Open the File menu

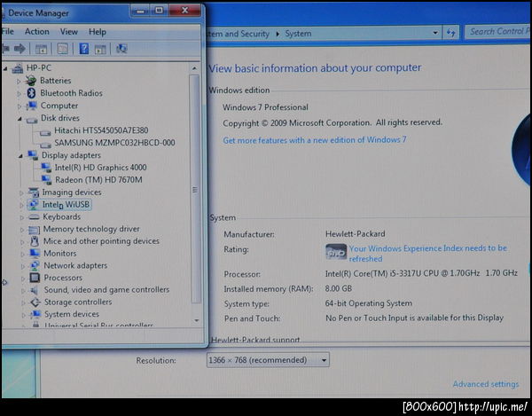pos(7,32)
